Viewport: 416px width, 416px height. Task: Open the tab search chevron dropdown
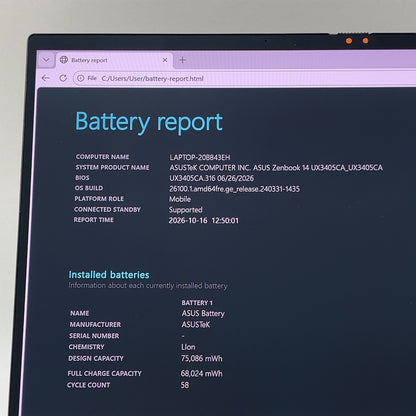click(46, 60)
